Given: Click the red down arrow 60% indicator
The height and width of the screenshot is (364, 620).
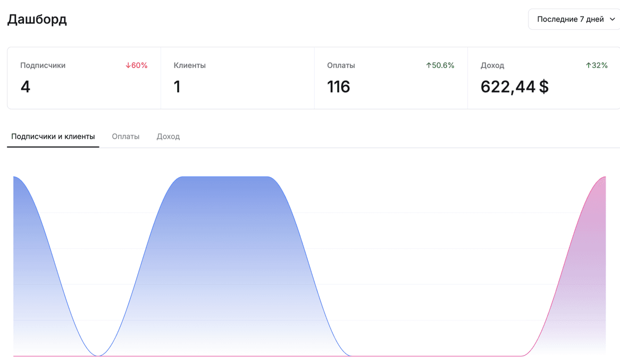Looking at the screenshot, I should pyautogui.click(x=136, y=65).
